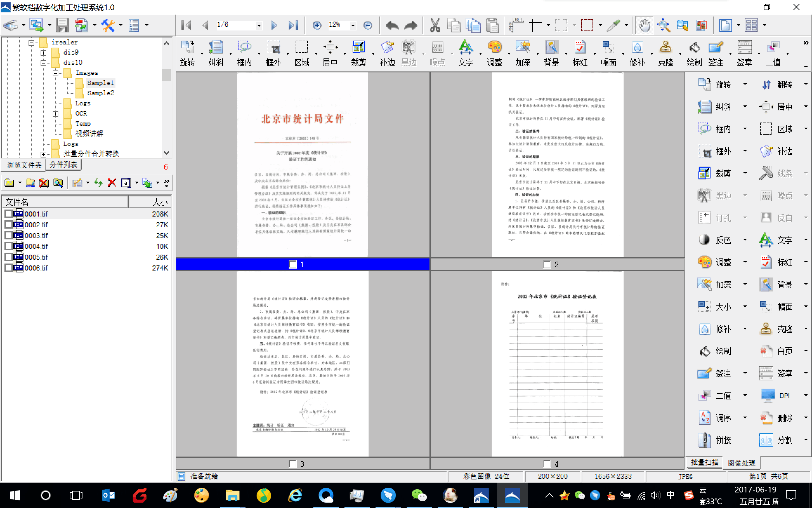This screenshot has height=508, width=812.
Task: Click the 标红 tool in ribbon
Action: click(x=580, y=54)
